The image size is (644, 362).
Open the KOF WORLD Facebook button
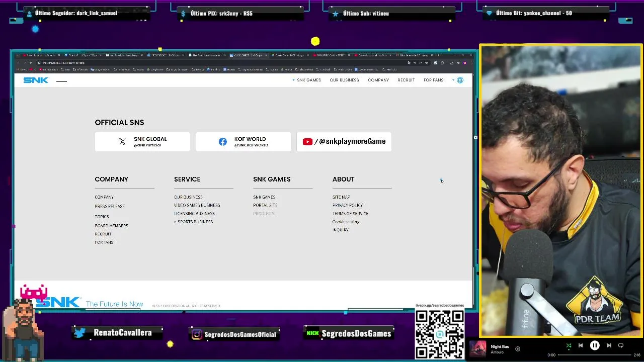coord(243,142)
